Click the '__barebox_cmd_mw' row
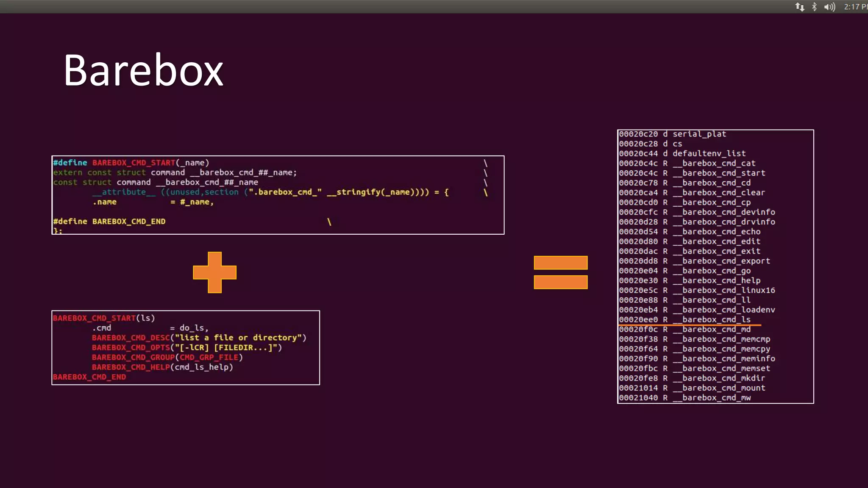Viewport: 868px width, 488px height. (685, 398)
